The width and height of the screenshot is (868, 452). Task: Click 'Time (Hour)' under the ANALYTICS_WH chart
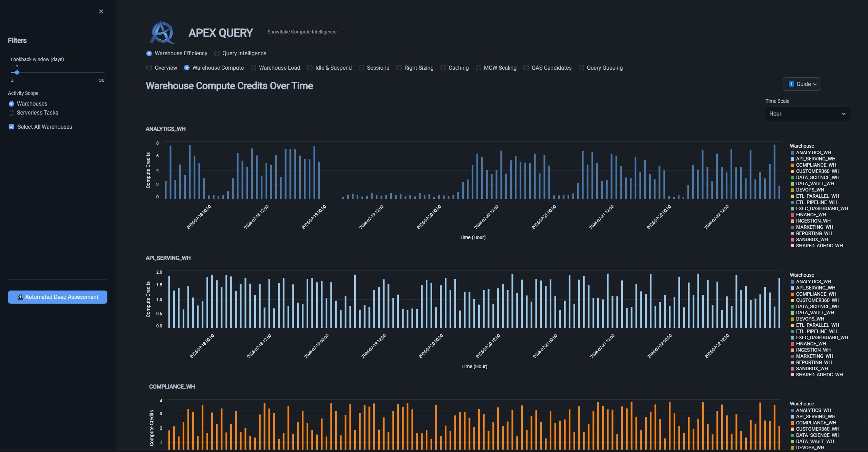[x=472, y=237]
